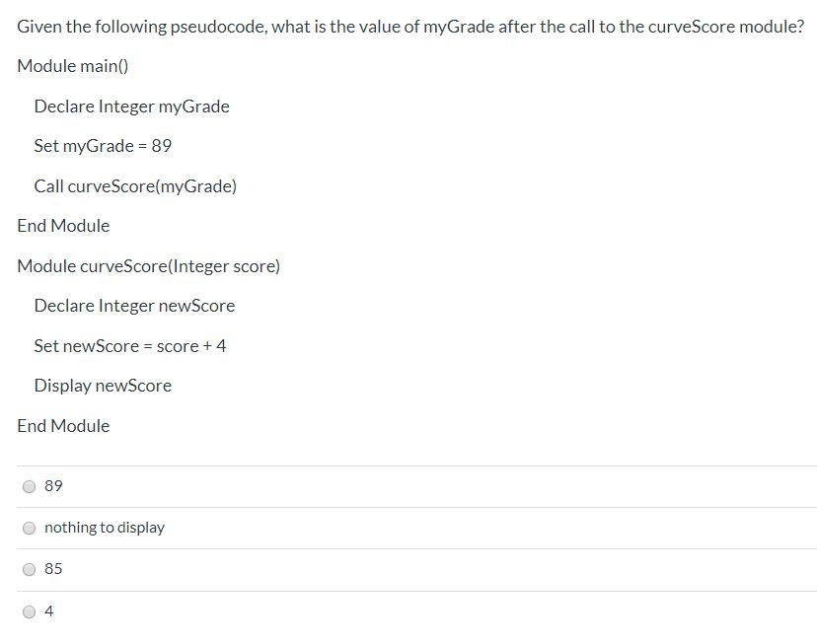
Task: Click the 'Set myGrade = 89' line
Action: [103, 146]
